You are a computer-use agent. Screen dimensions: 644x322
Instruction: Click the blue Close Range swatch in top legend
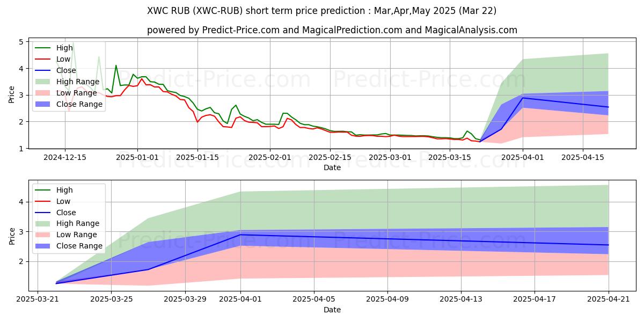[44, 104]
